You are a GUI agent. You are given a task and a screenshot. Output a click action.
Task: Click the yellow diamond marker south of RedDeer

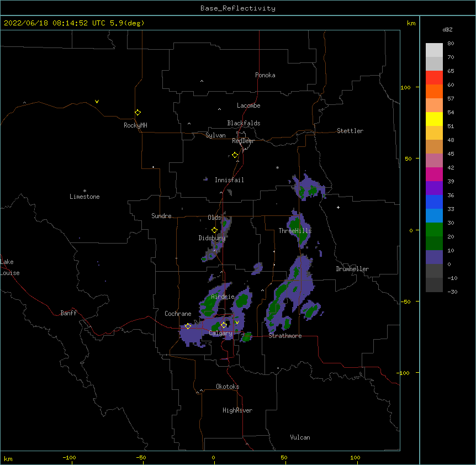[x=235, y=155]
